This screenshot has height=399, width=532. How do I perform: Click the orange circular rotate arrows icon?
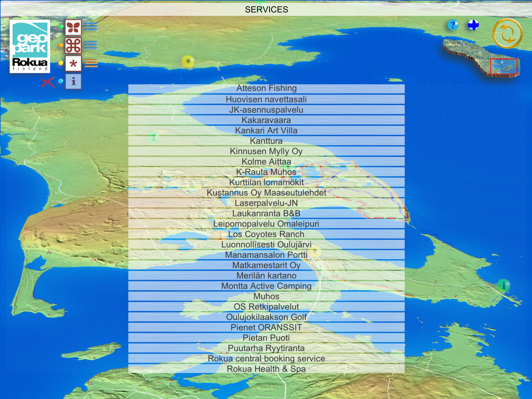tap(507, 34)
